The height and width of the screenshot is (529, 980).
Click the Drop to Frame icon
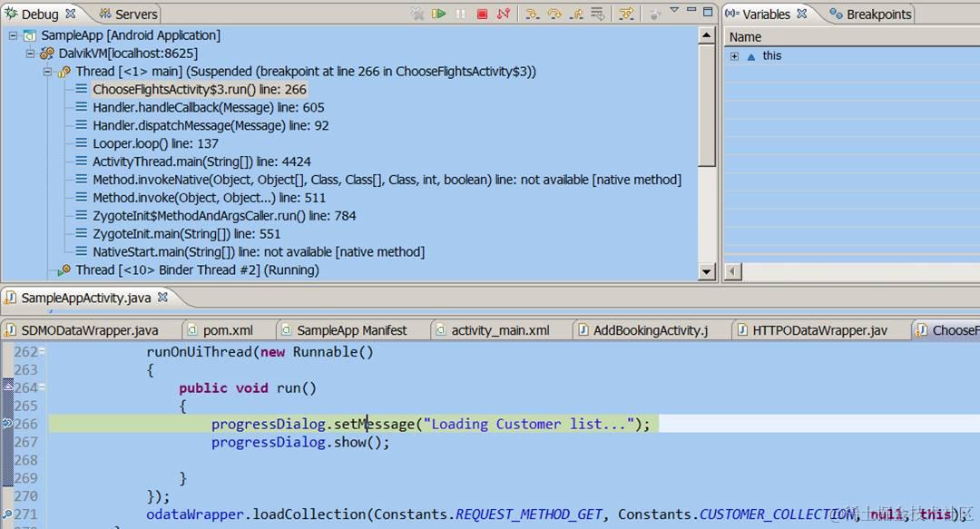pos(598,13)
